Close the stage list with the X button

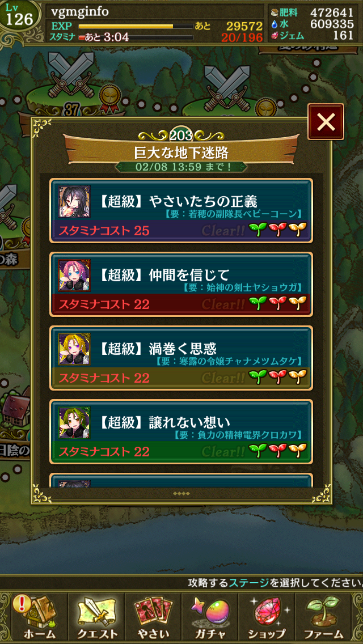(x=326, y=122)
